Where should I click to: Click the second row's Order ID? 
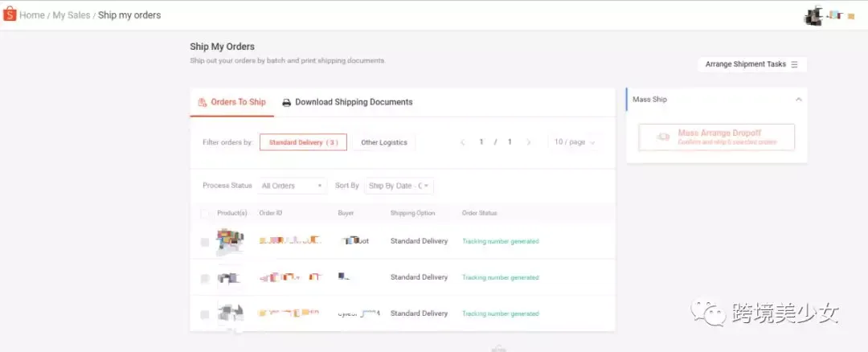[x=290, y=276]
